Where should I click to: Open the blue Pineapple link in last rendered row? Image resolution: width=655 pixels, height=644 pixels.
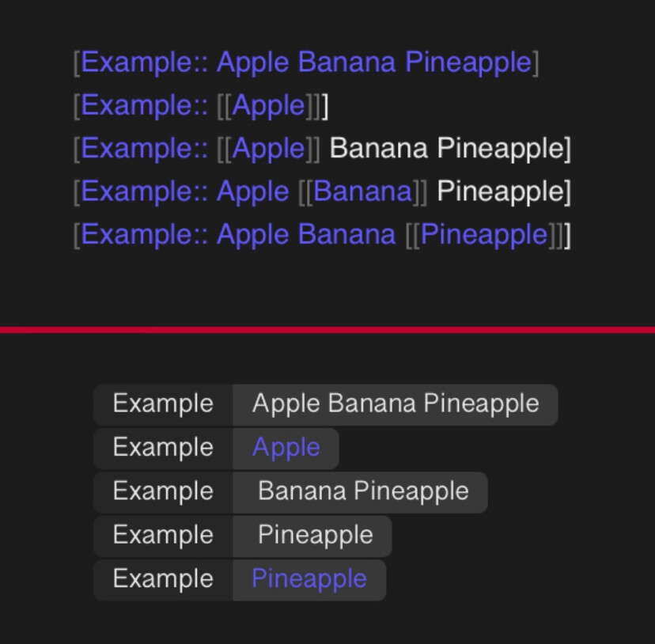tap(309, 579)
